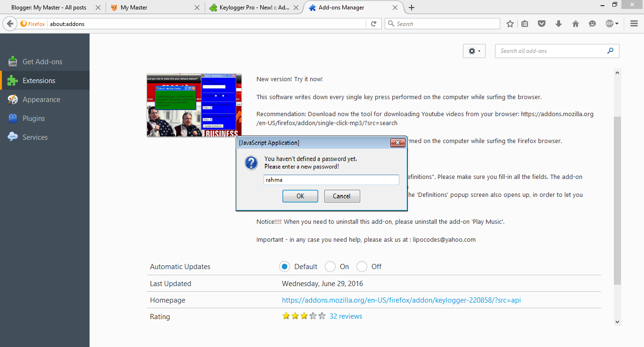This screenshot has width=644, height=347.
Task: Open the hamburger menu
Action: 634,24
